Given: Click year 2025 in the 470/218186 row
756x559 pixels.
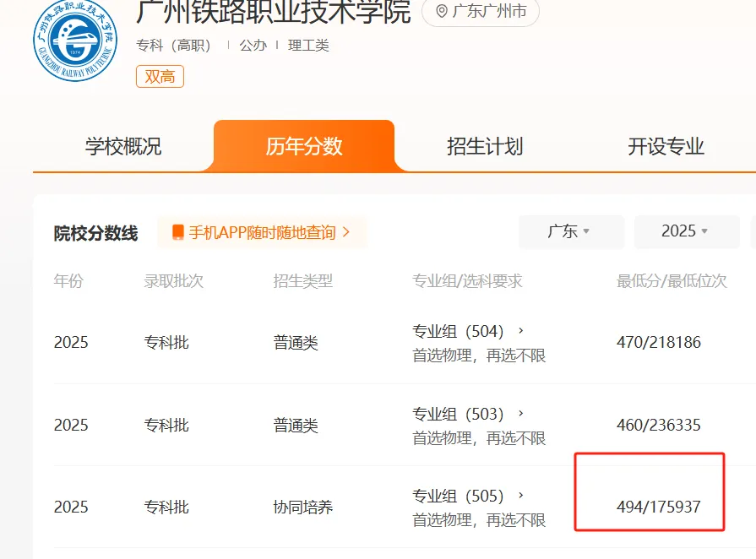Looking at the screenshot, I should pos(71,342).
